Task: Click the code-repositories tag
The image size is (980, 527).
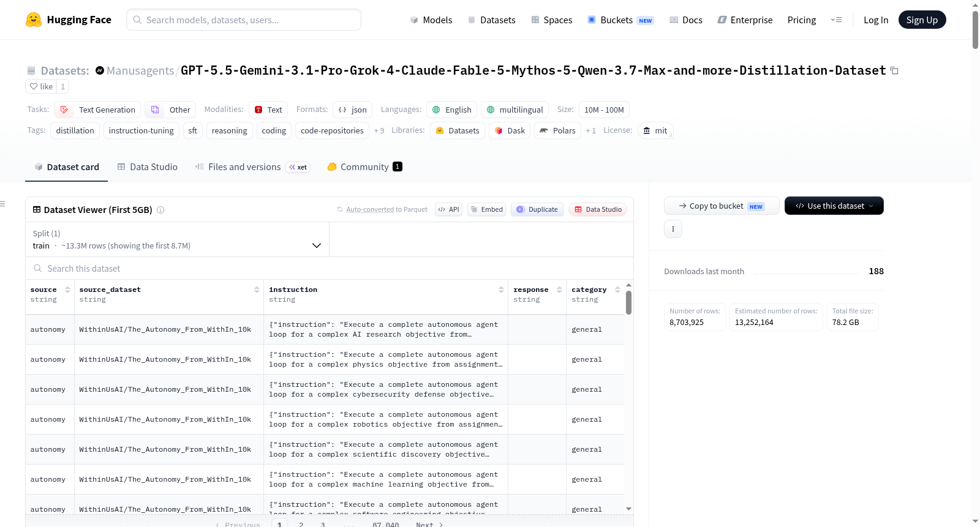Action: click(332, 130)
